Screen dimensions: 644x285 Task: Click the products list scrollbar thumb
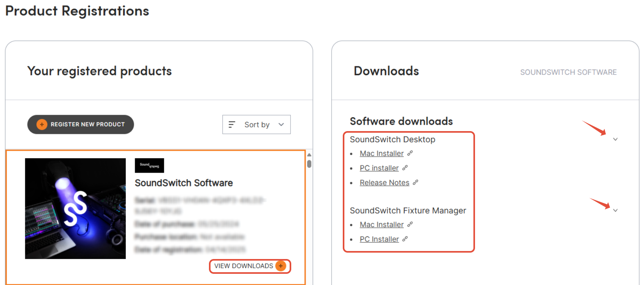pos(309,164)
